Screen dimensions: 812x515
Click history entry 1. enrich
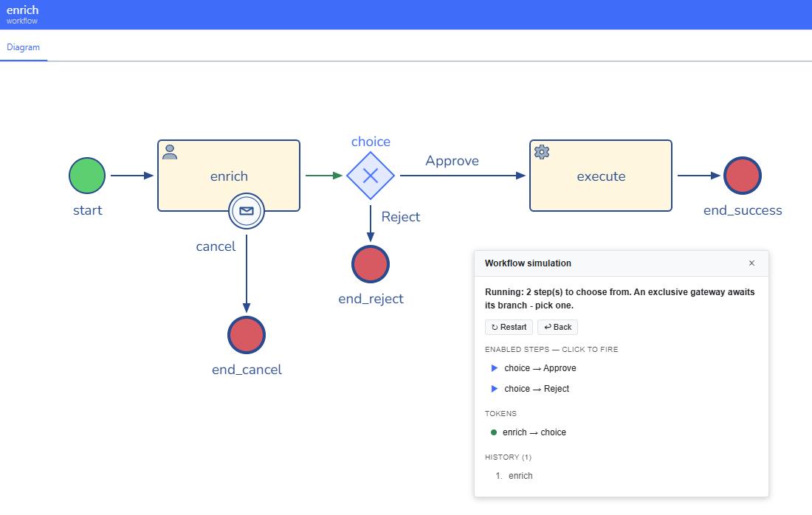point(514,476)
